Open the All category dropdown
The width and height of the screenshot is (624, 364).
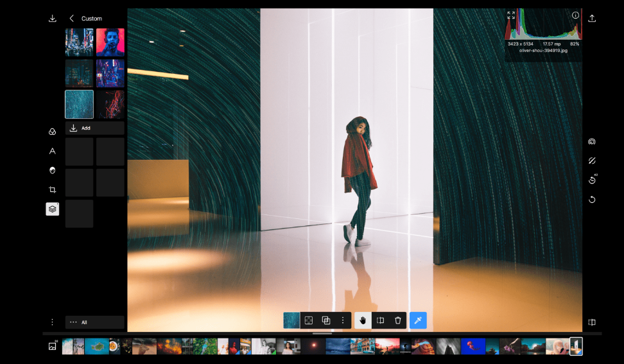pyautogui.click(x=95, y=322)
